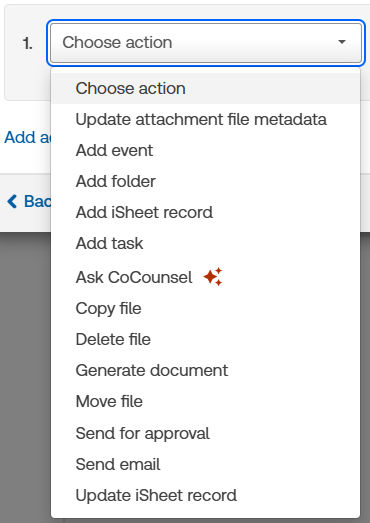Select the 'Send email' action
Screen dimensions: 370x523
[206, 464]
